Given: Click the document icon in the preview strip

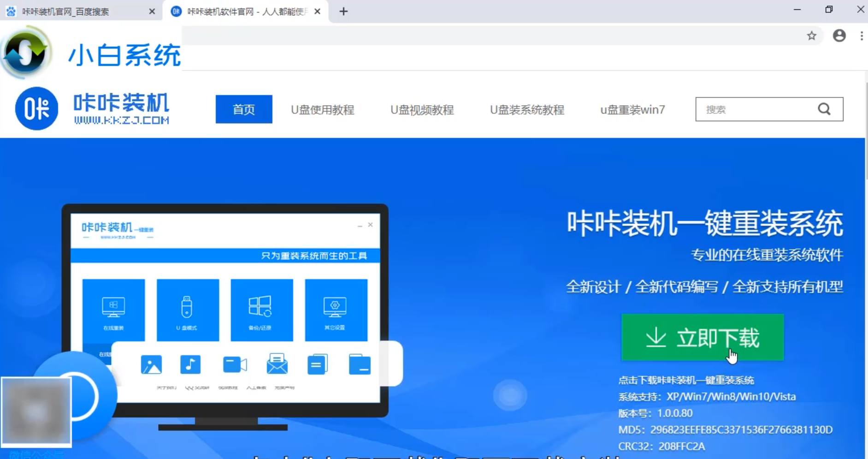Looking at the screenshot, I should (318, 364).
